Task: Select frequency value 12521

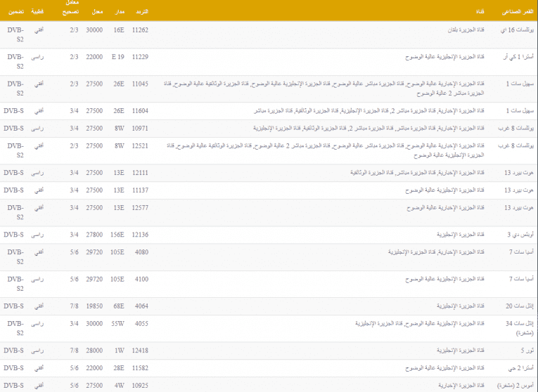Action: tap(140, 145)
